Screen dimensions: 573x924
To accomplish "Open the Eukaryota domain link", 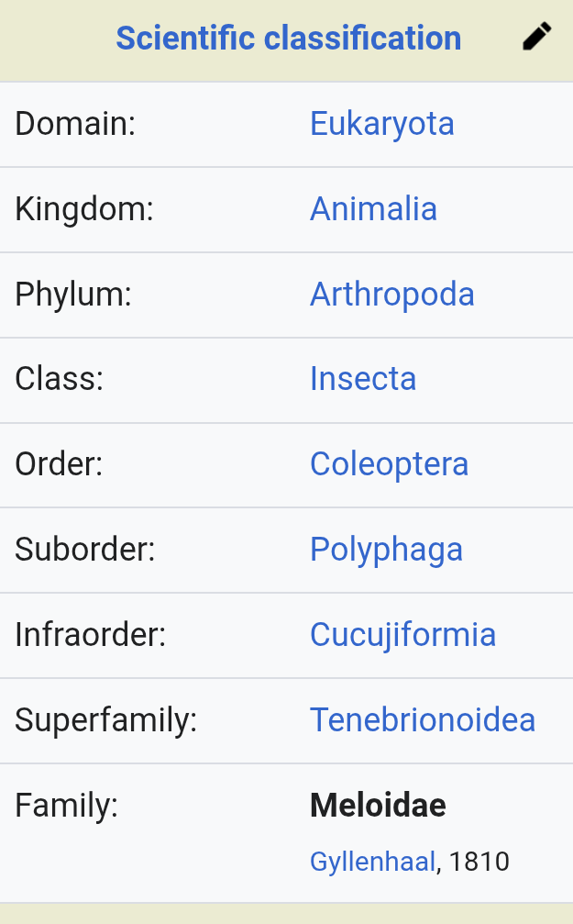I will (x=382, y=124).
